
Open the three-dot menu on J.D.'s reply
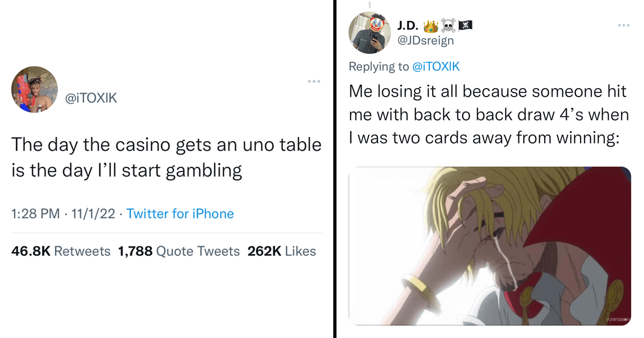coord(623,25)
